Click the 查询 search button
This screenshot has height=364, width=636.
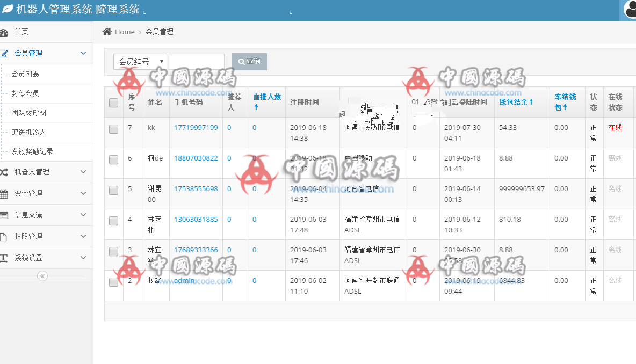tap(249, 62)
